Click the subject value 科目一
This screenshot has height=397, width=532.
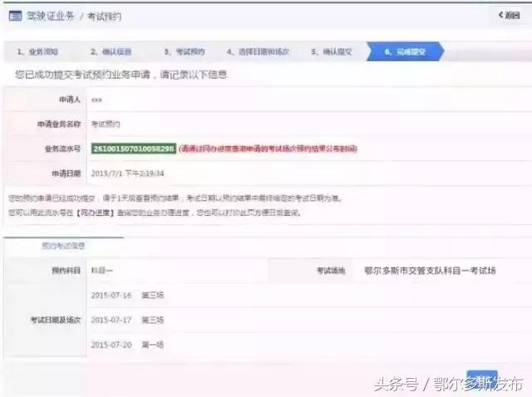[x=101, y=271]
